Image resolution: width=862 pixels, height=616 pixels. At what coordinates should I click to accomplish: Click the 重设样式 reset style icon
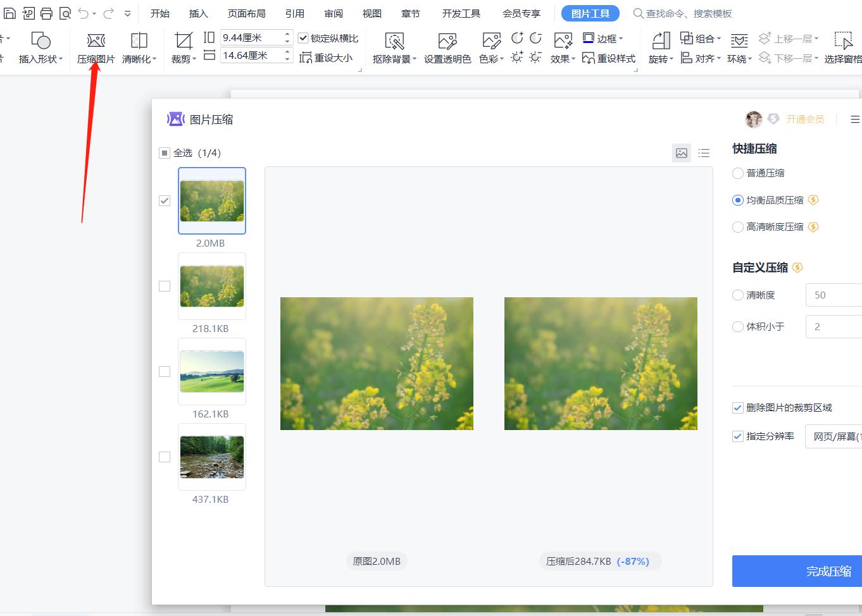609,58
